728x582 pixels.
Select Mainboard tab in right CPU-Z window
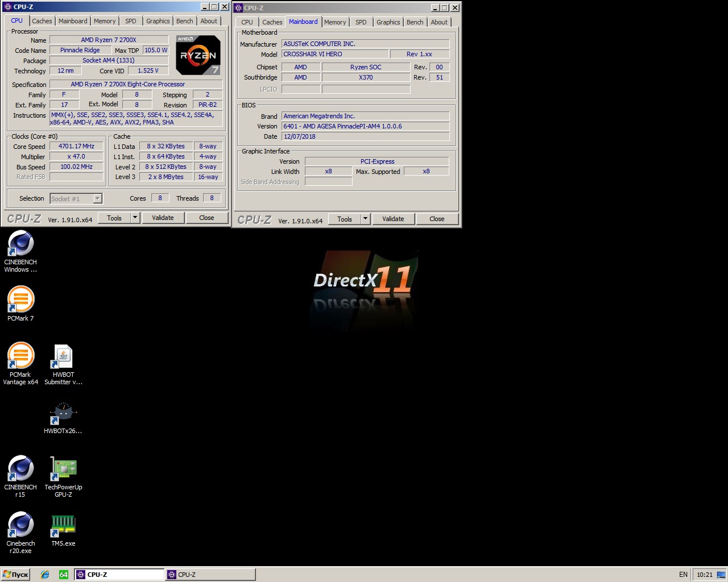point(303,22)
